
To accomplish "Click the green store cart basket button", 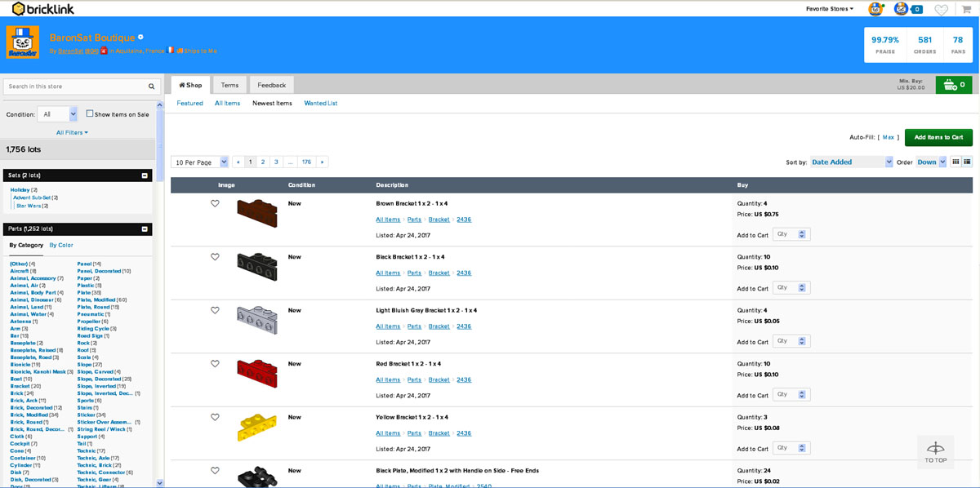I will point(953,85).
